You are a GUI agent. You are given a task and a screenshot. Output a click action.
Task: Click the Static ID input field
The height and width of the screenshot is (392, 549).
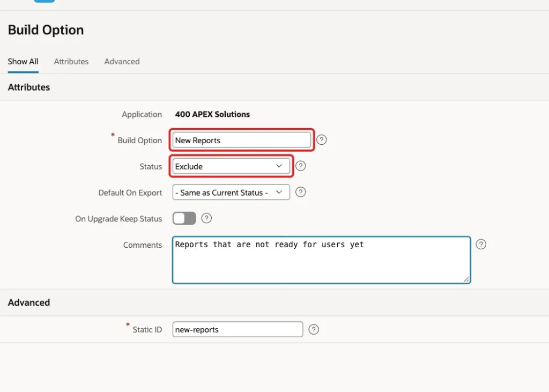click(x=238, y=330)
